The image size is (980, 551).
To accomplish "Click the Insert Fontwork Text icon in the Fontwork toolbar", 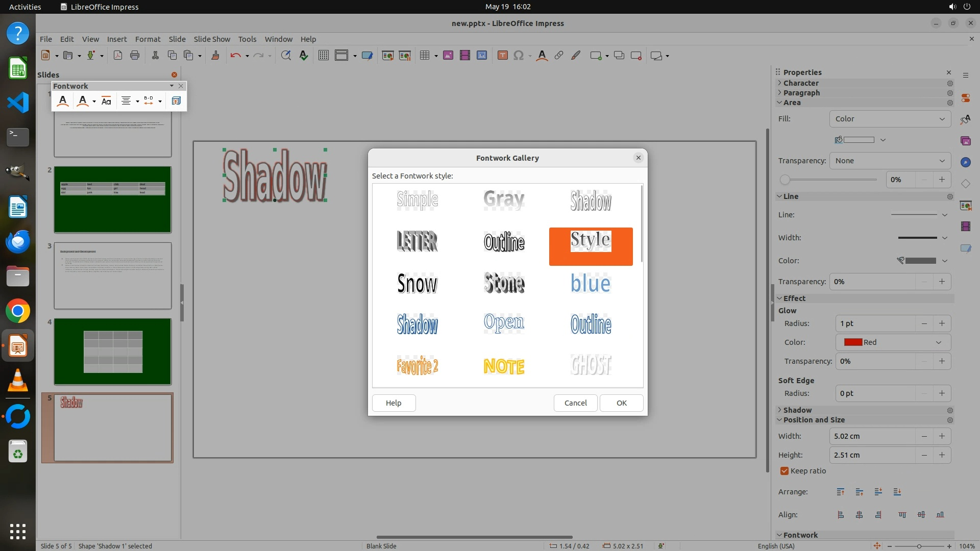I will pos(63,101).
